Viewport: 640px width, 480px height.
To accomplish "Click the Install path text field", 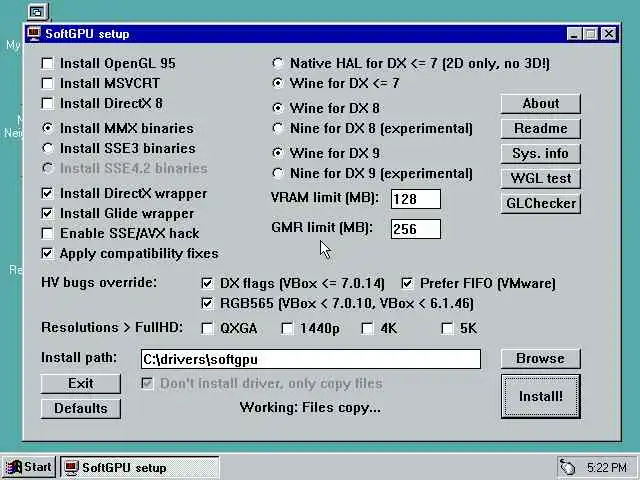I will pyautogui.click(x=311, y=359).
